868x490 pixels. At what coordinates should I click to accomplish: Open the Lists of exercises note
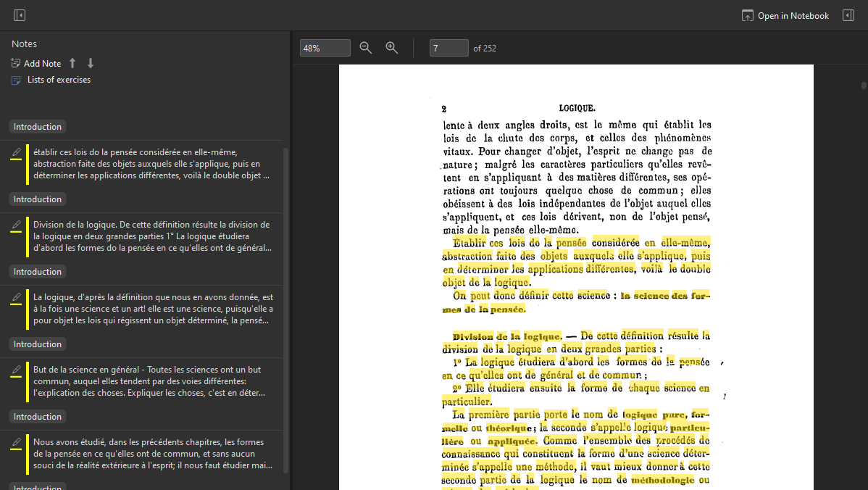click(x=59, y=80)
